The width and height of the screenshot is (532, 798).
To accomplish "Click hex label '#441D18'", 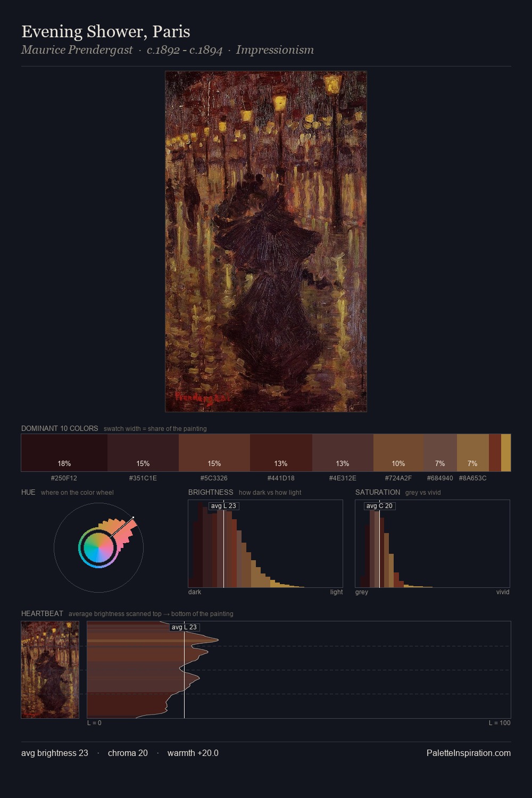I will 281,478.
